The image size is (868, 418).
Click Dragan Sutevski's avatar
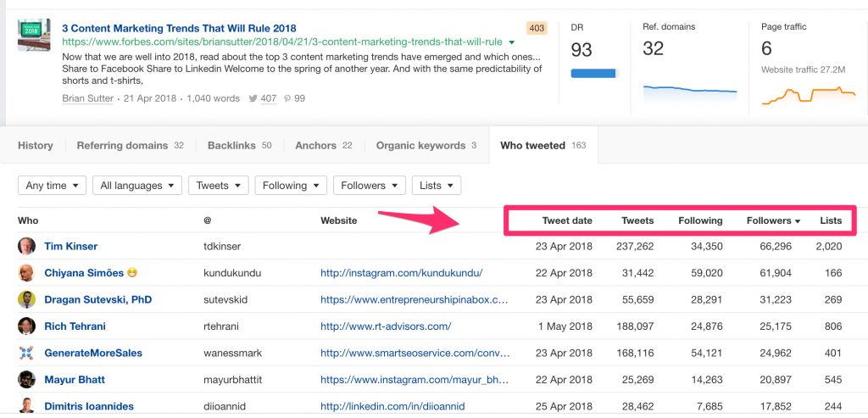coord(26,299)
